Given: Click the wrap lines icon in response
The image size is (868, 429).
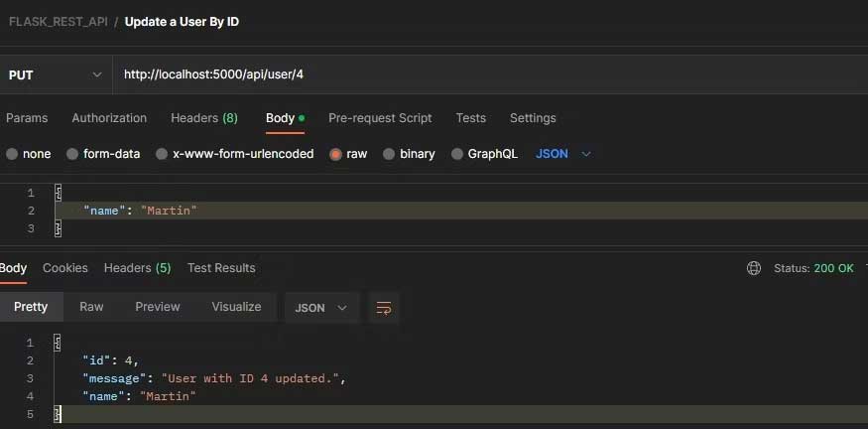Looking at the screenshot, I should tap(383, 308).
